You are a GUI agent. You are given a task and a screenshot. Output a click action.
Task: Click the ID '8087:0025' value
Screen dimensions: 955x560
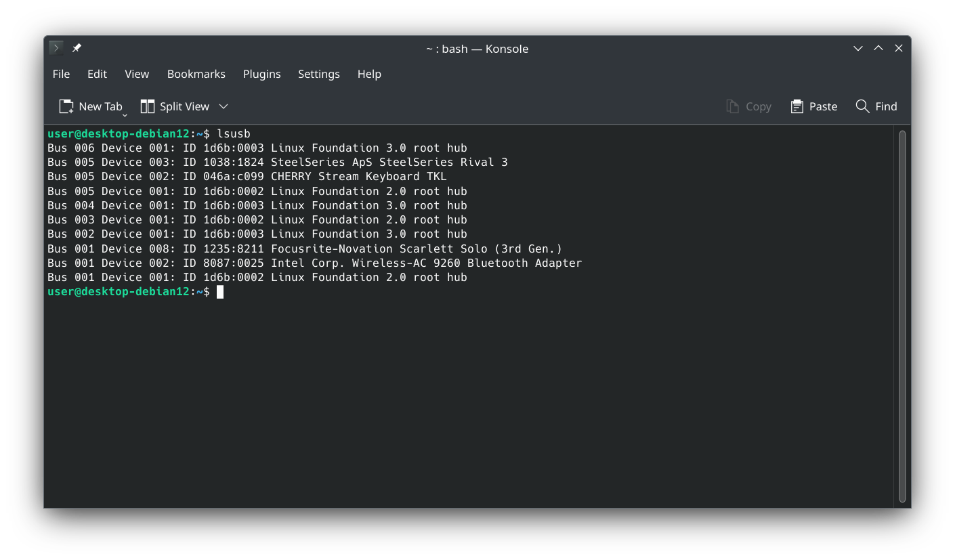(234, 263)
